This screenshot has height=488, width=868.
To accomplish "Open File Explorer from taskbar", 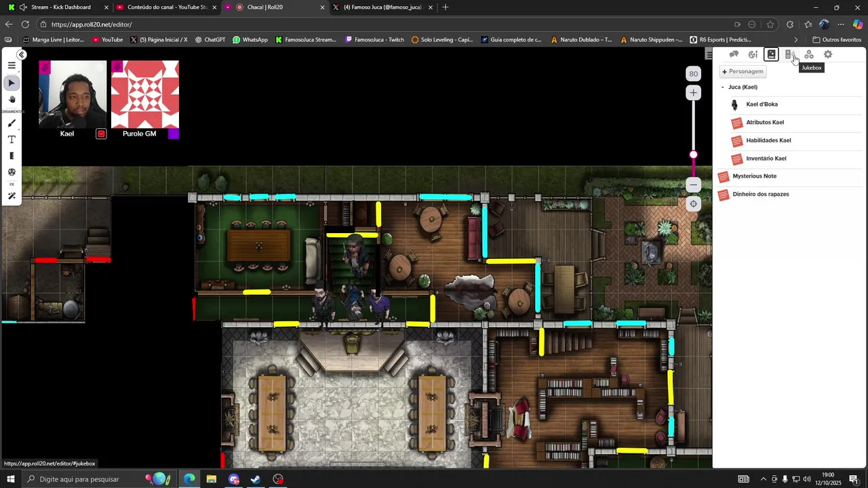I will point(212,479).
